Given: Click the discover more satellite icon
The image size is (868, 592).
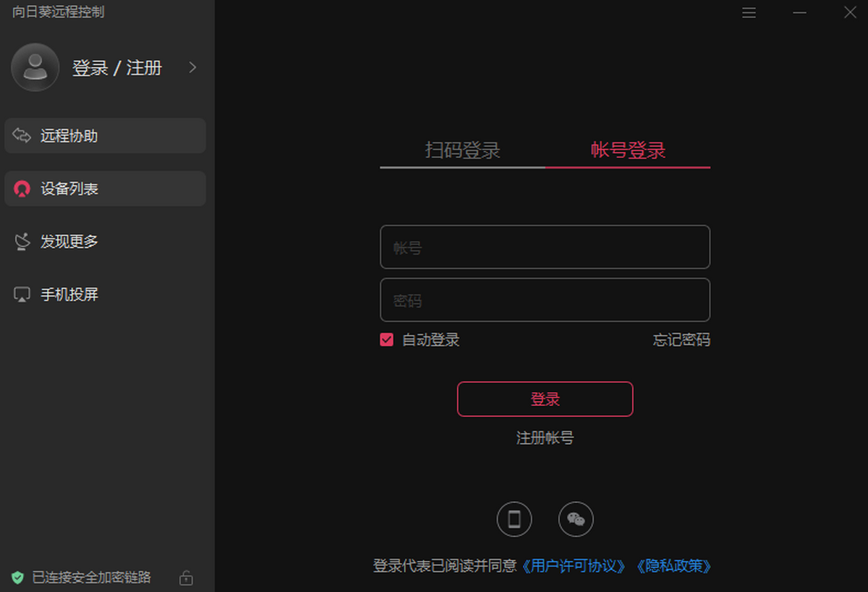Looking at the screenshot, I should coord(22,242).
